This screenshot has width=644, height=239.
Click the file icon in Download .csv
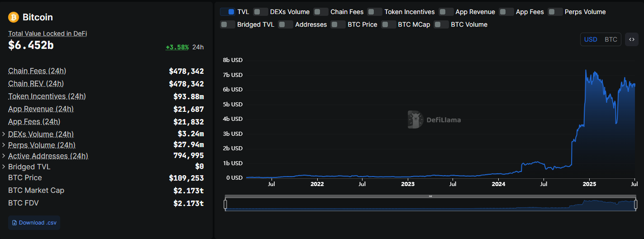(x=14, y=223)
